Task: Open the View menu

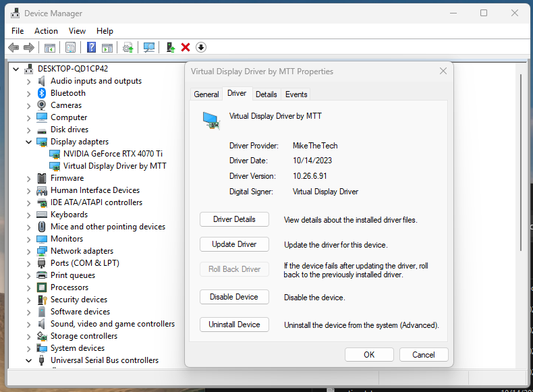Action: 77,31
